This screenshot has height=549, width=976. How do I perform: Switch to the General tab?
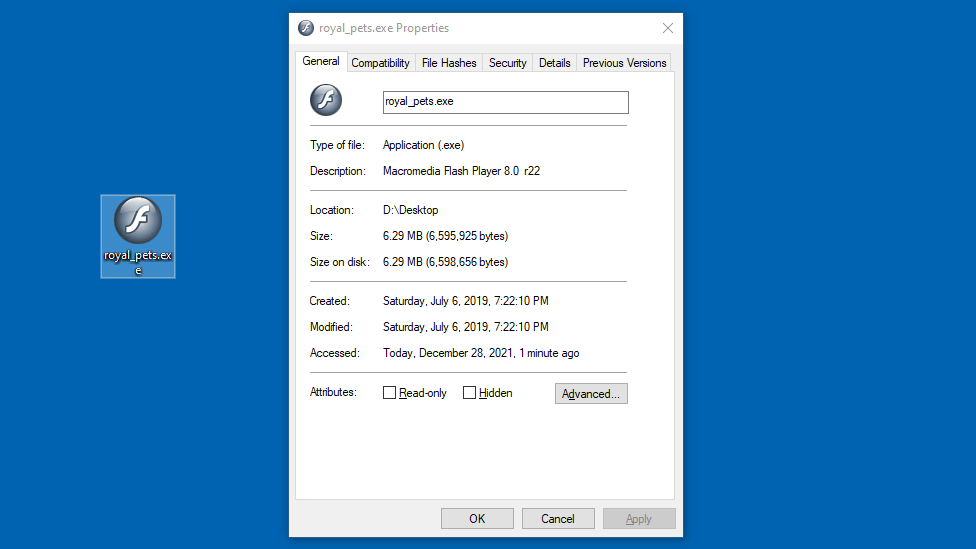tap(321, 61)
